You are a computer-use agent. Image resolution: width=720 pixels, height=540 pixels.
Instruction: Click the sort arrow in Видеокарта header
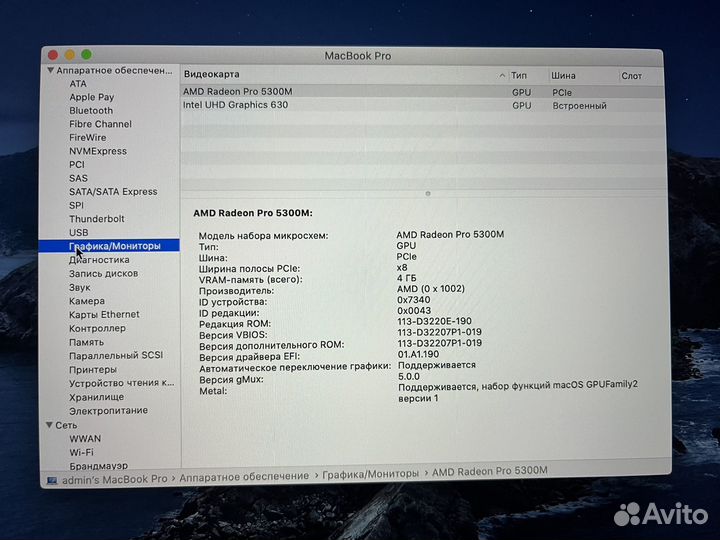[502, 75]
